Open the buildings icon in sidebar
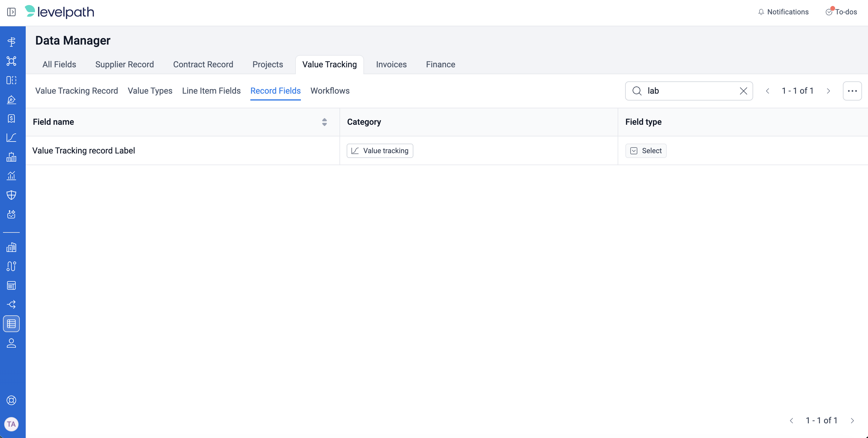This screenshot has width=868, height=438. (x=11, y=247)
